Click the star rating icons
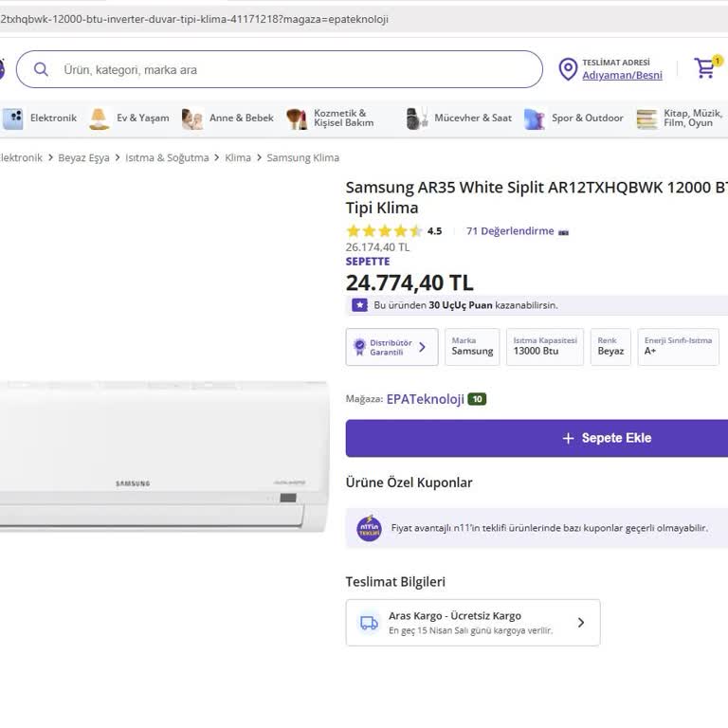 point(384,230)
